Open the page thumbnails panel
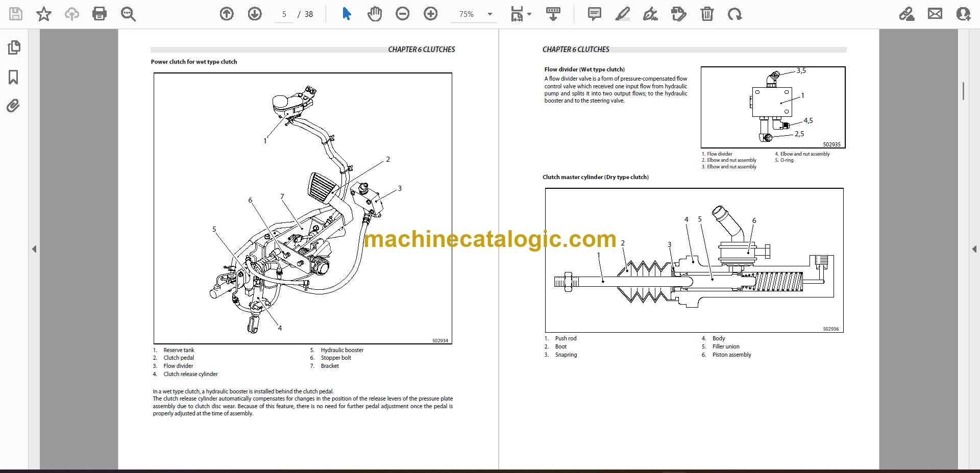The height and width of the screenshot is (473, 980). coord(14,47)
